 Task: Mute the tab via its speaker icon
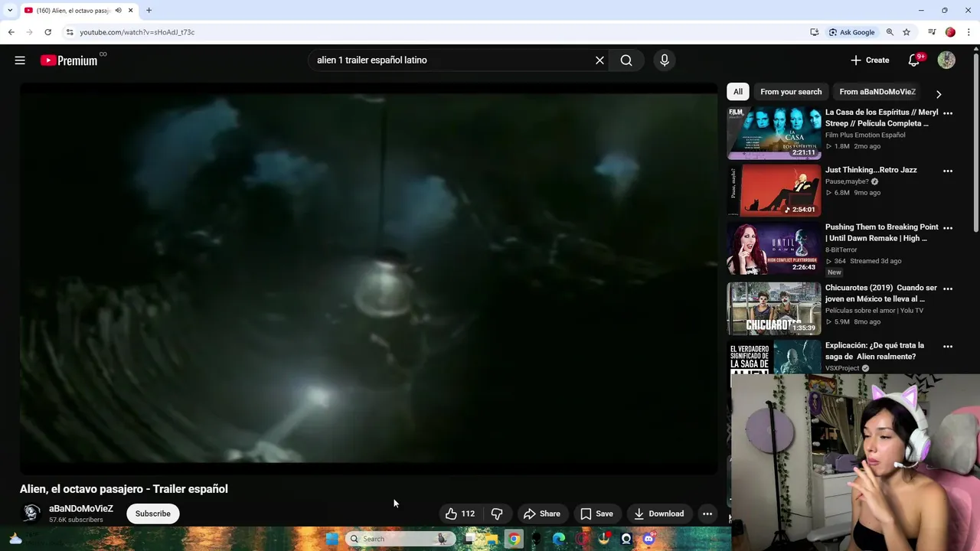coord(118,11)
